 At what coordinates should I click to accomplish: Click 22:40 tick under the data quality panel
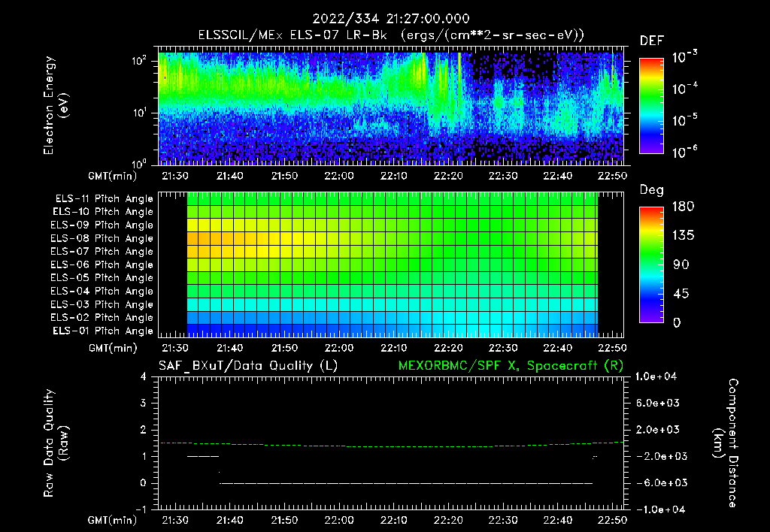tap(557, 520)
